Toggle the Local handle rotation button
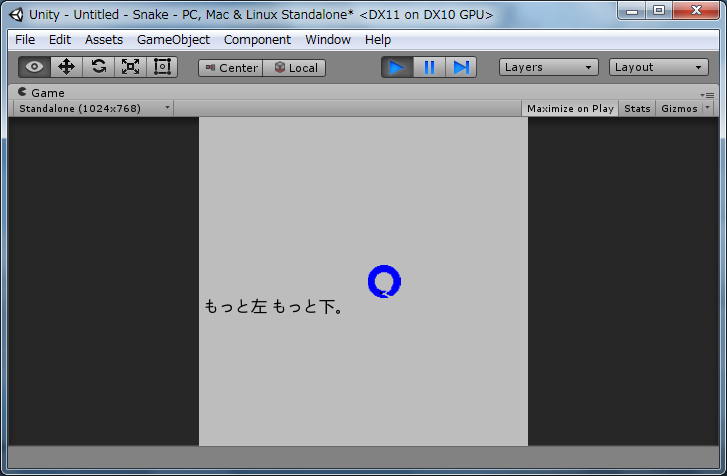The width and height of the screenshot is (727, 476). click(x=294, y=68)
